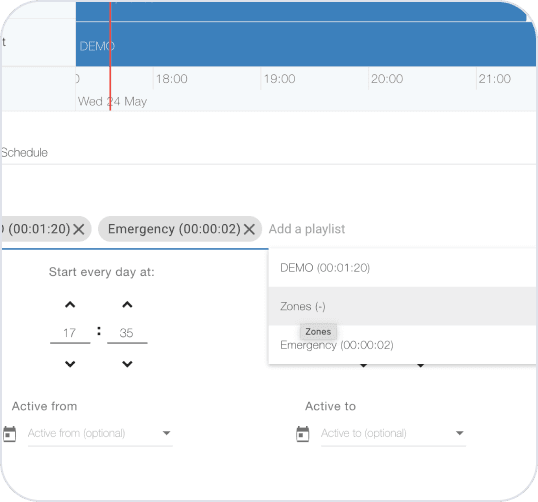
Task: Choose Zones (-) in the playlist dropdown
Action: 403,306
